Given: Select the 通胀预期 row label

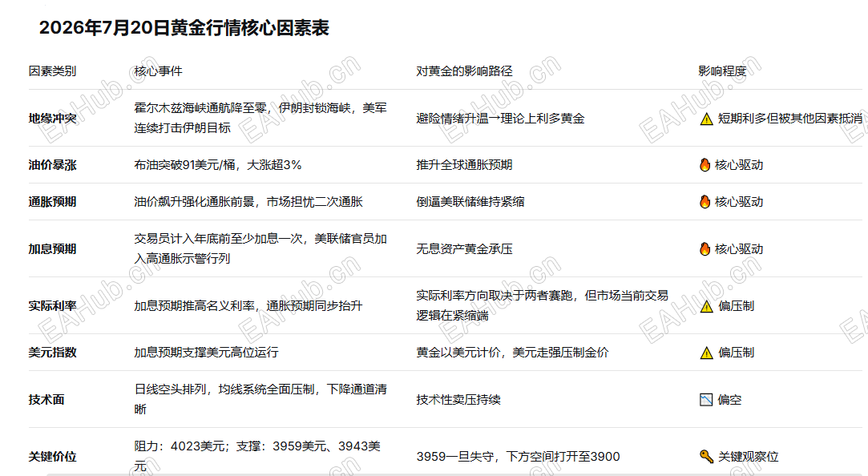Looking at the screenshot, I should 52,202.
